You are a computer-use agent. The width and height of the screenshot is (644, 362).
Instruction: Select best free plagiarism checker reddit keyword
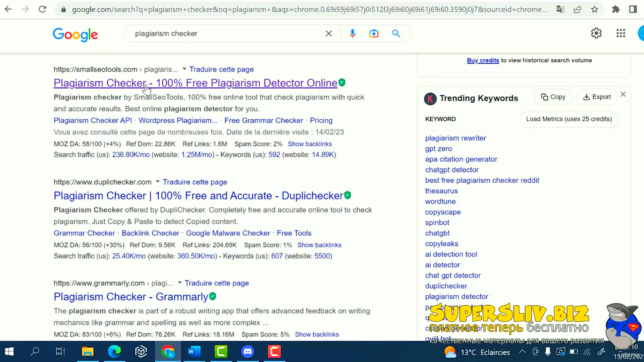(482, 180)
